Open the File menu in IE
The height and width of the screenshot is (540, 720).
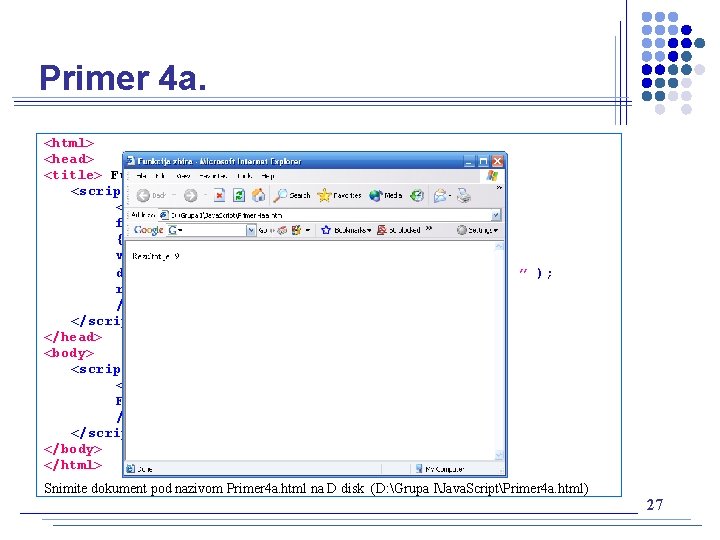click(x=141, y=176)
